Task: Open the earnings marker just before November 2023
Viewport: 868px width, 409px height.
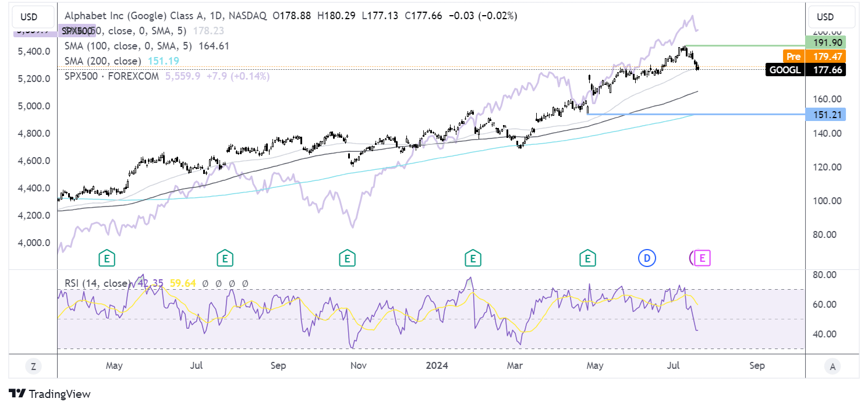Action: click(347, 258)
